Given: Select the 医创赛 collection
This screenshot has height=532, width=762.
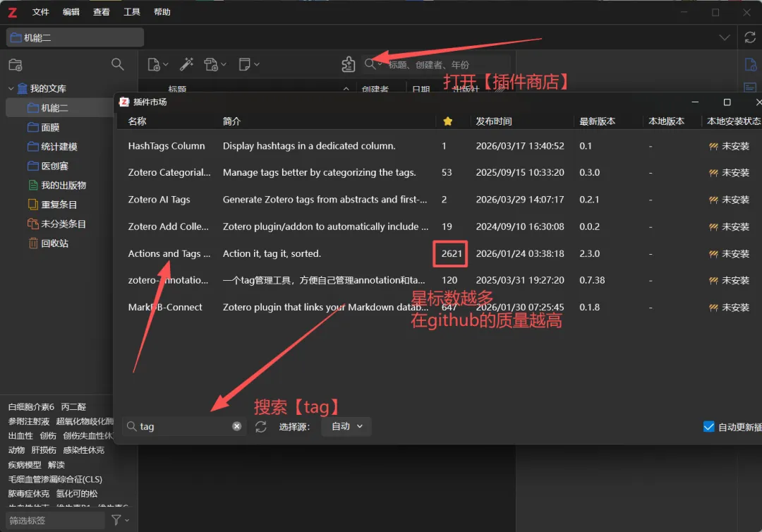Looking at the screenshot, I should pyautogui.click(x=54, y=166).
